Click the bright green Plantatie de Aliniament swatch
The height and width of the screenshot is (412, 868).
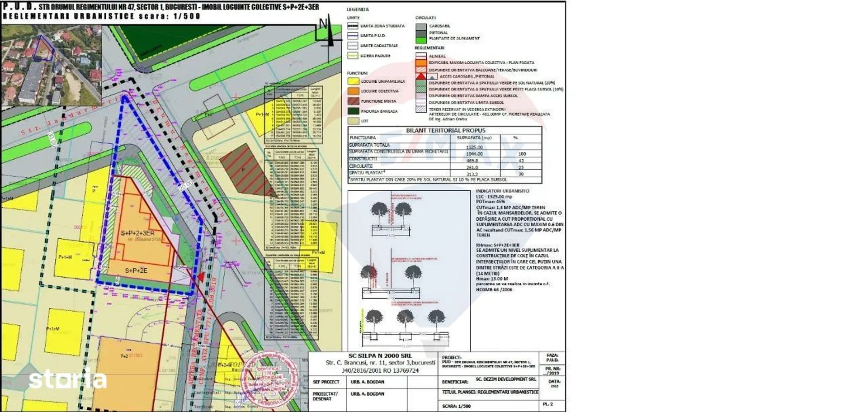click(x=420, y=40)
